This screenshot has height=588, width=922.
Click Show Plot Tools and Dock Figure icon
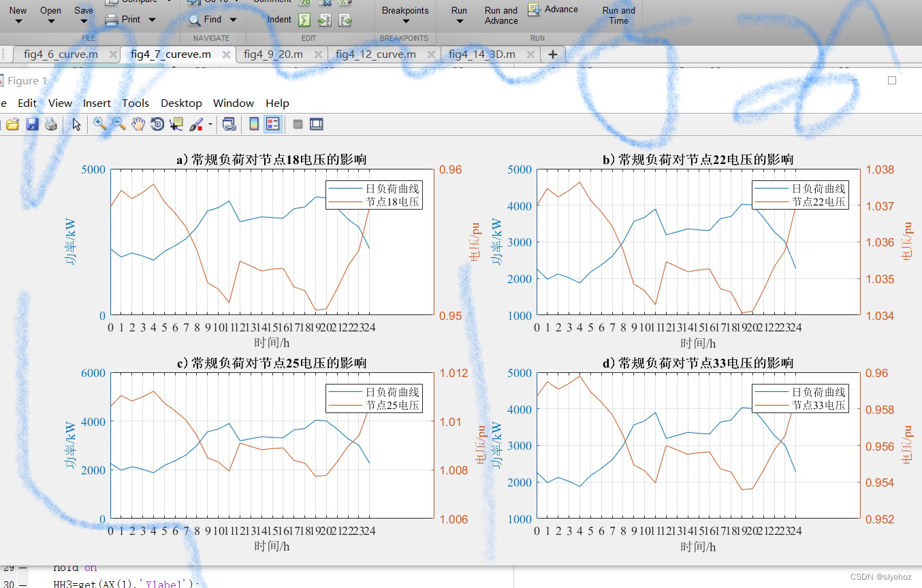click(317, 124)
